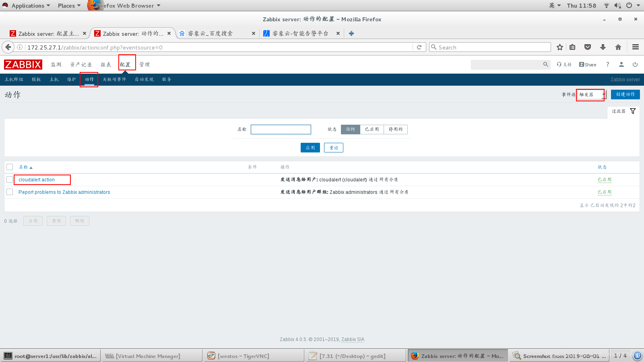Open the Zabbix SIA footer link
Viewport: 644px width, 362px height.
(353, 339)
